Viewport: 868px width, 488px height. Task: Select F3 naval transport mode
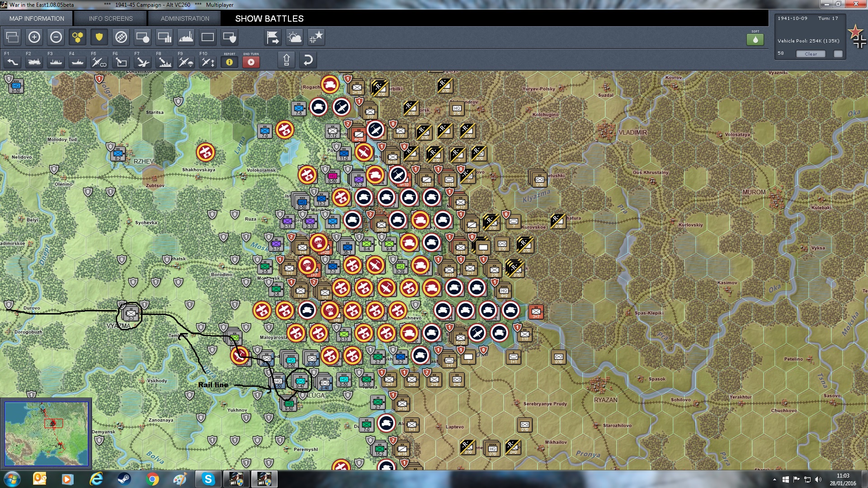[x=56, y=62]
